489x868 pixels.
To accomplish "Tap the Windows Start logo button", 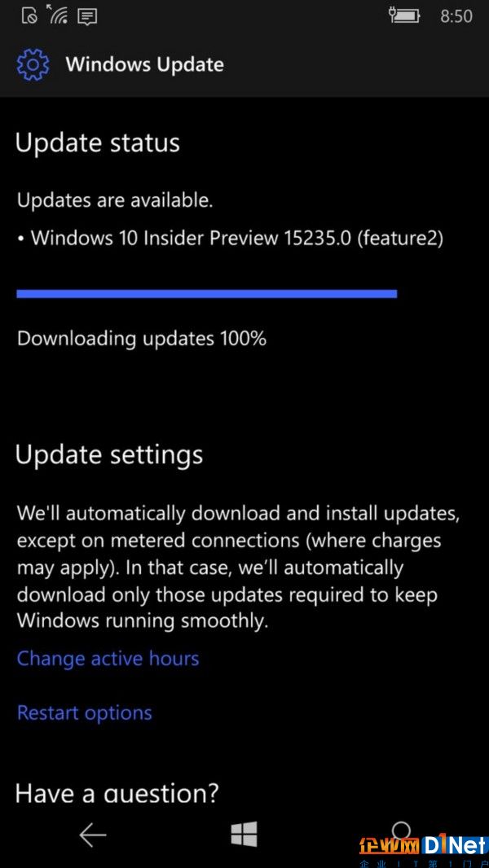I will pyautogui.click(x=244, y=834).
